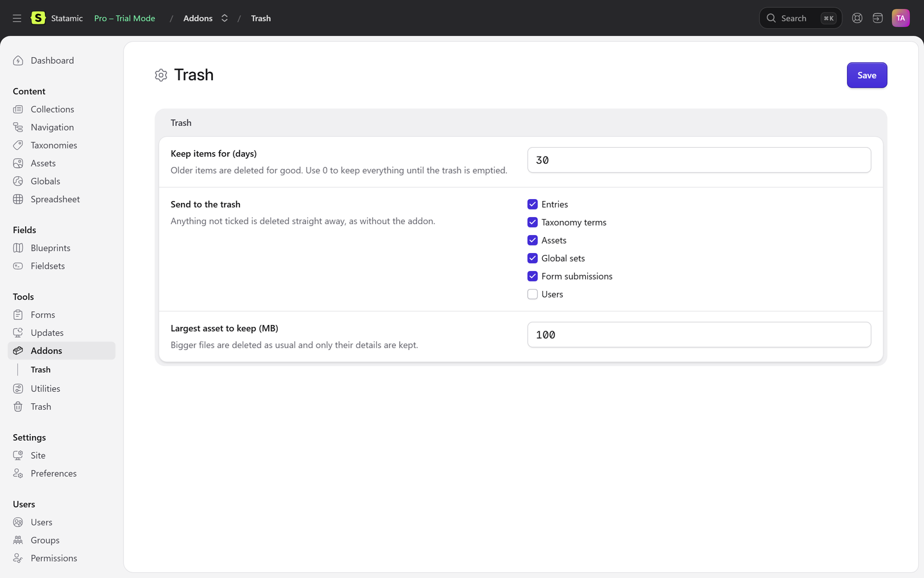The image size is (924, 578).
Task: Click the Assets icon in sidebar
Action: coord(18,163)
